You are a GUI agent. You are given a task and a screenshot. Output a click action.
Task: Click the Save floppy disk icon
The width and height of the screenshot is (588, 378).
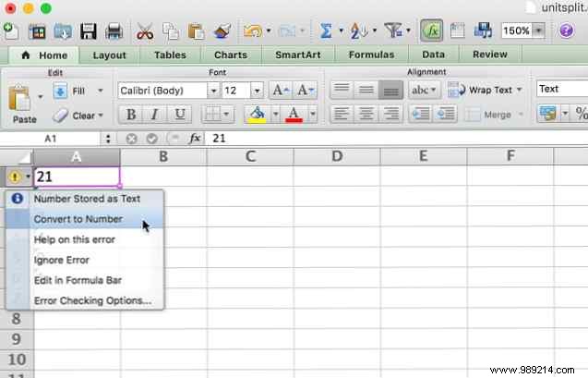click(x=88, y=31)
